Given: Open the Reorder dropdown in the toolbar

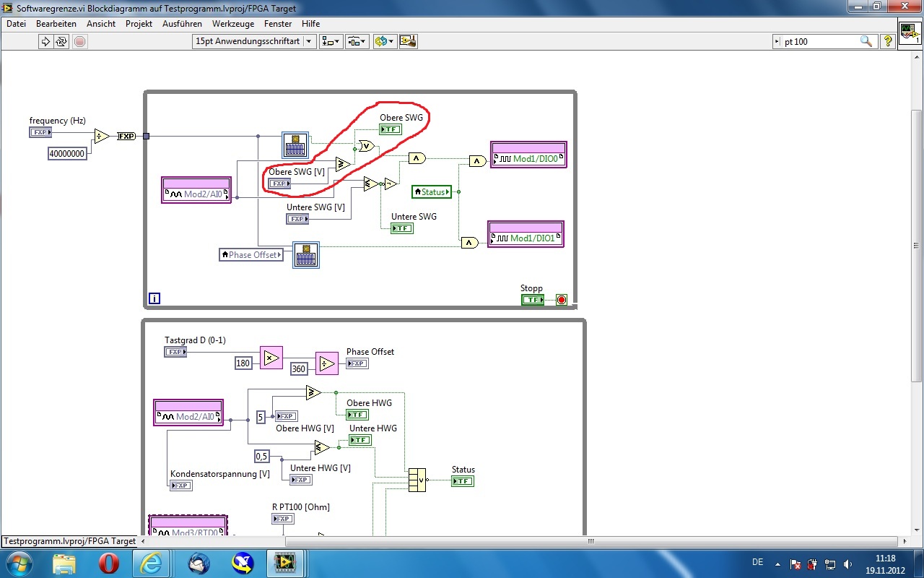Looking at the screenshot, I should click(384, 41).
